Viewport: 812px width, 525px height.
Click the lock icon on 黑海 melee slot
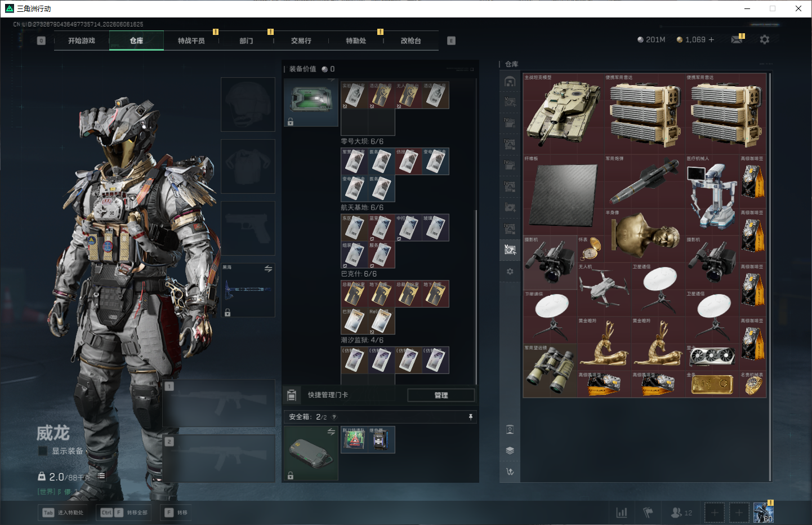click(x=227, y=313)
